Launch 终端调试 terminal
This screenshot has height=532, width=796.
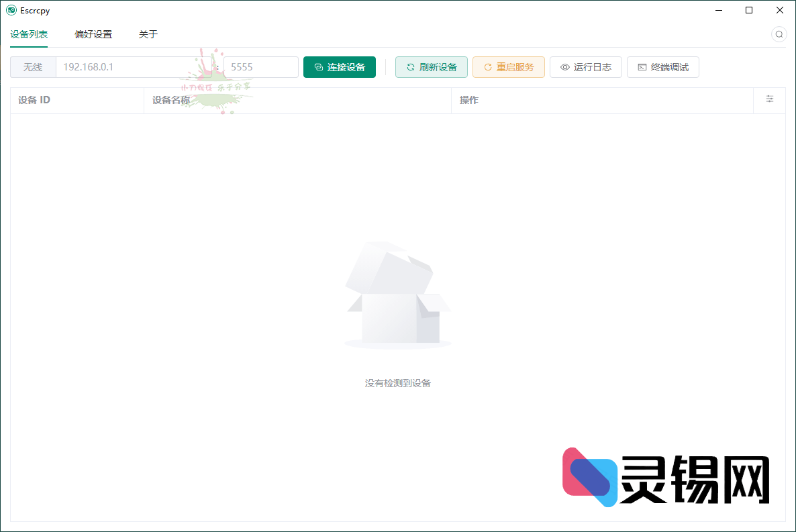[662, 67]
